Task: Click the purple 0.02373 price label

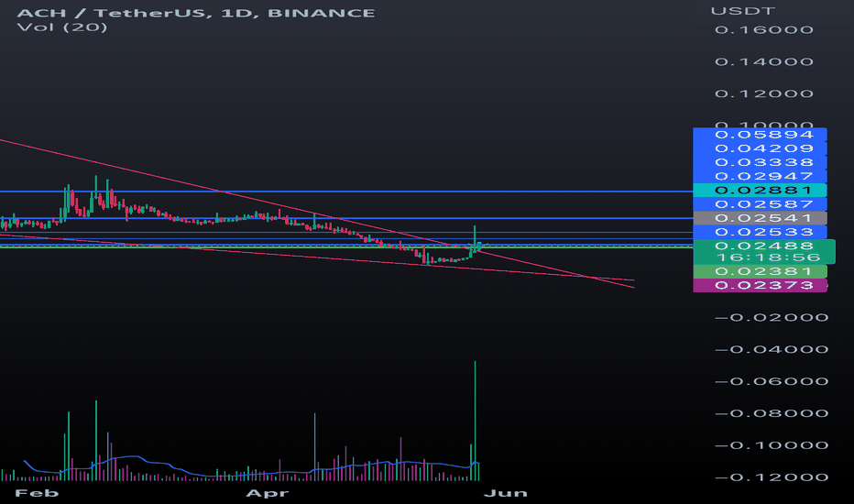Action: (x=760, y=286)
